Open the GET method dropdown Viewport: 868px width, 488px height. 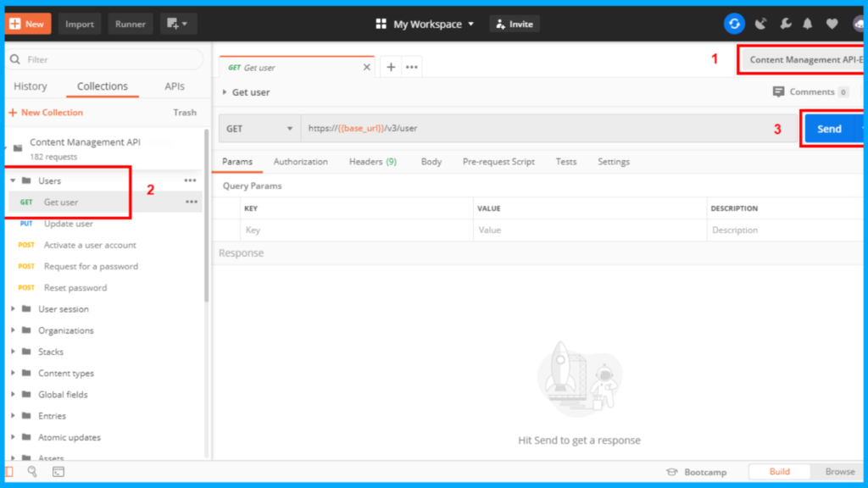coord(259,129)
